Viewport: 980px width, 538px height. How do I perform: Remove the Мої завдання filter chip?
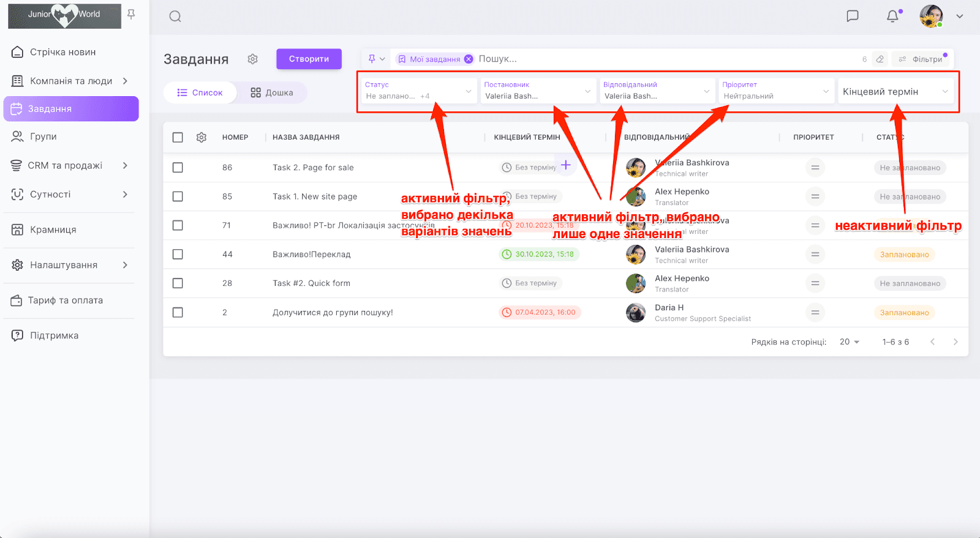tap(469, 59)
